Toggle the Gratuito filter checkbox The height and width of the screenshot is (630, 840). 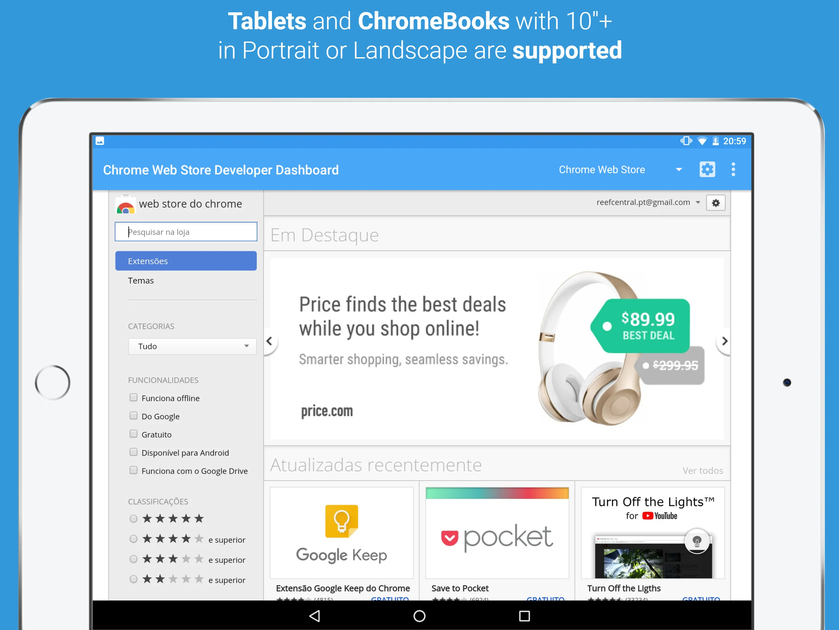133,434
